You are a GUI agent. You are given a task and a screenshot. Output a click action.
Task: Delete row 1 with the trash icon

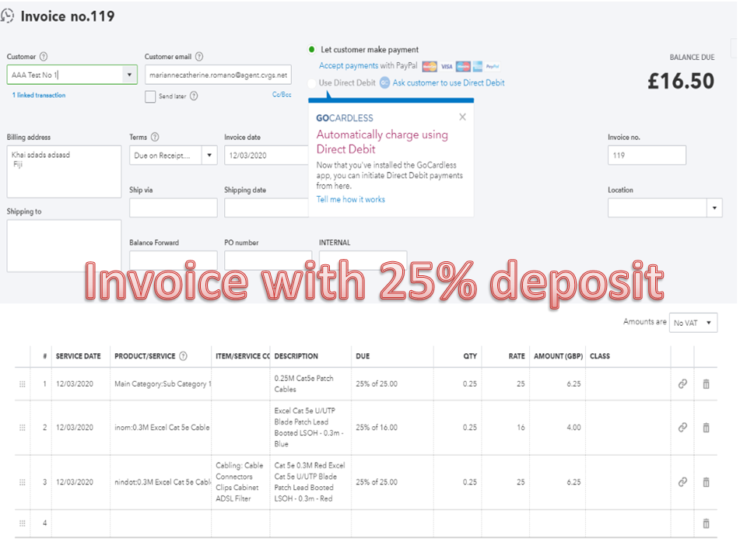click(x=706, y=383)
